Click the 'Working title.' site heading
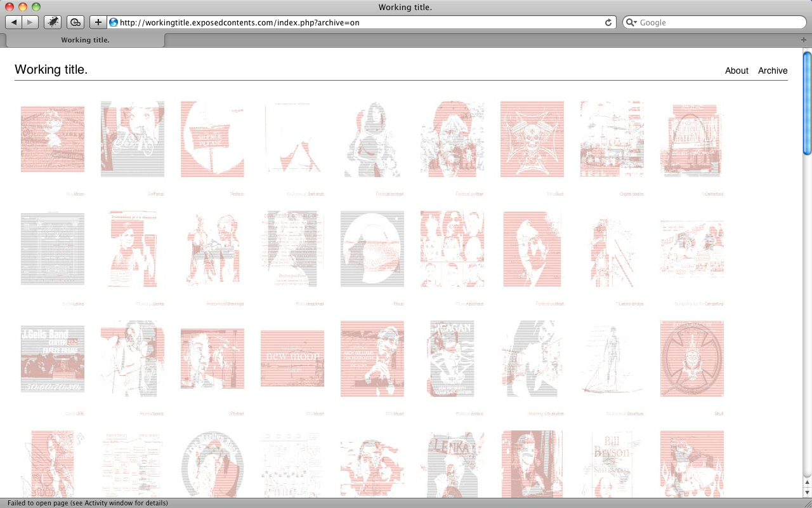The width and height of the screenshot is (812, 508). click(x=51, y=70)
